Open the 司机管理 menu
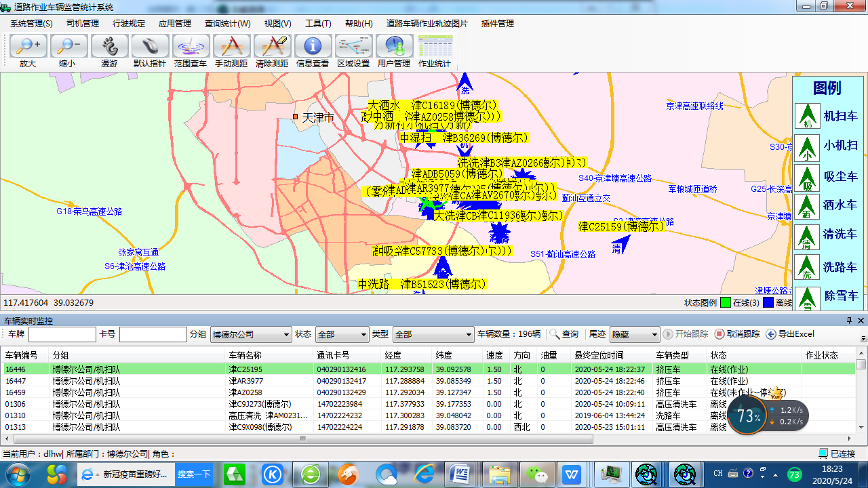Screen dimensions: 868x488 click(83, 24)
